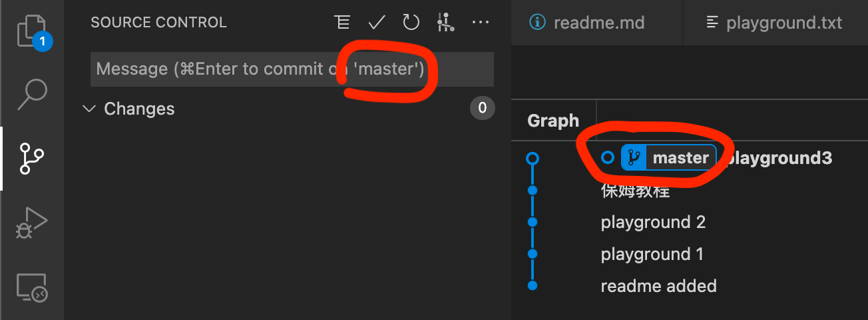868x320 pixels.
Task: Open the Git graph view icon
Action: click(x=445, y=22)
